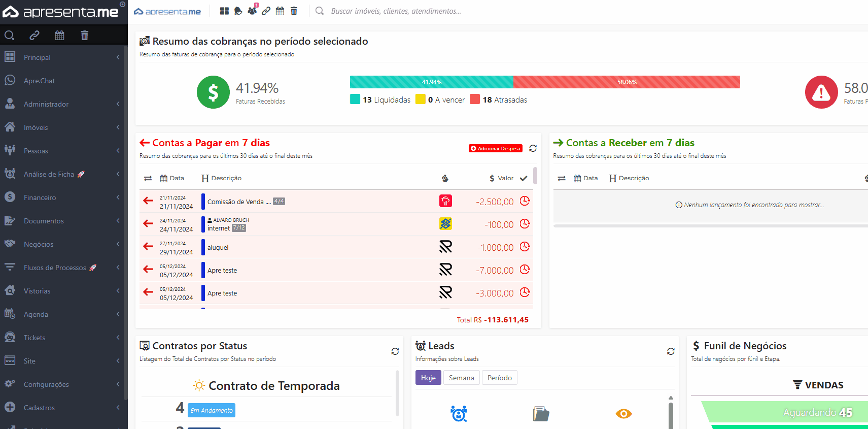Open the people icon with notification badge
Image resolution: width=868 pixels, height=429 pixels.
click(x=252, y=11)
